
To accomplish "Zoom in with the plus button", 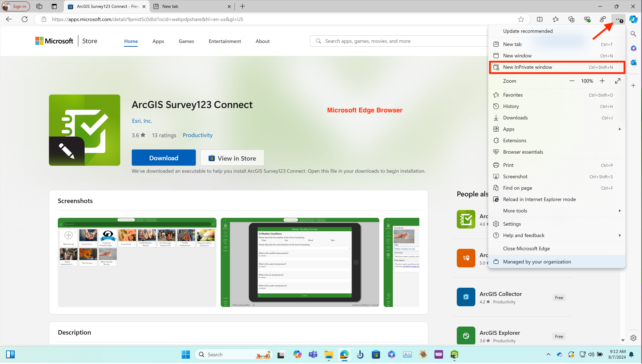I will [602, 81].
